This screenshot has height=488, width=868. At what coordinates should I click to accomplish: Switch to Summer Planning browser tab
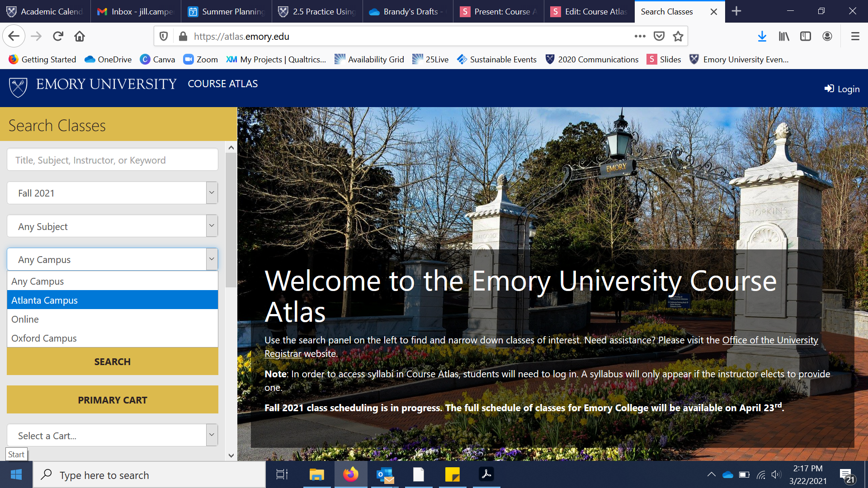226,11
